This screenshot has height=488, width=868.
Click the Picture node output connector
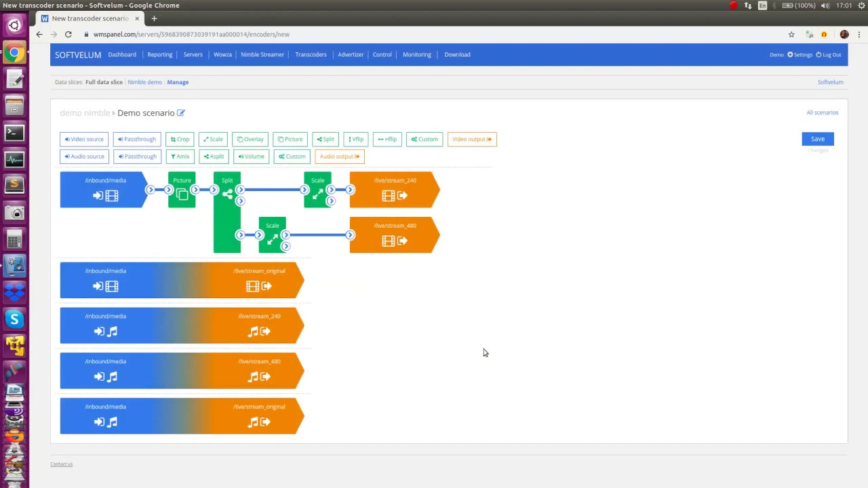pos(195,190)
